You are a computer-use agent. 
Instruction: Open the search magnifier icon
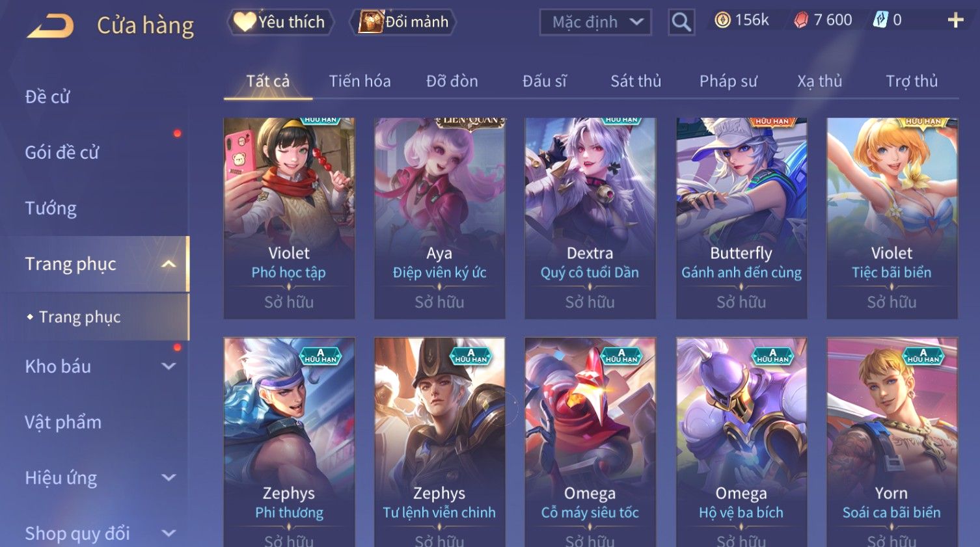coord(681,22)
